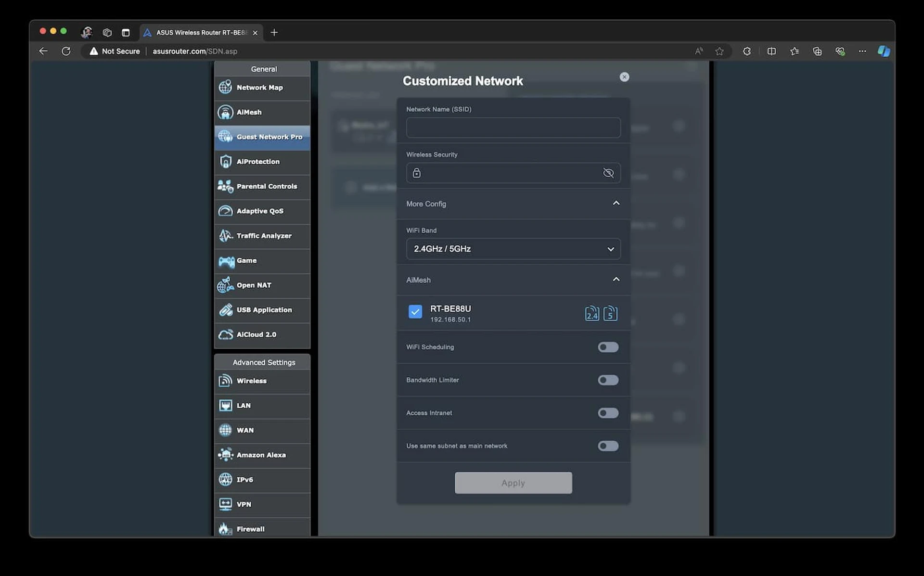The height and width of the screenshot is (576, 924).
Task: Toggle password visibility eye icon
Action: click(x=608, y=173)
